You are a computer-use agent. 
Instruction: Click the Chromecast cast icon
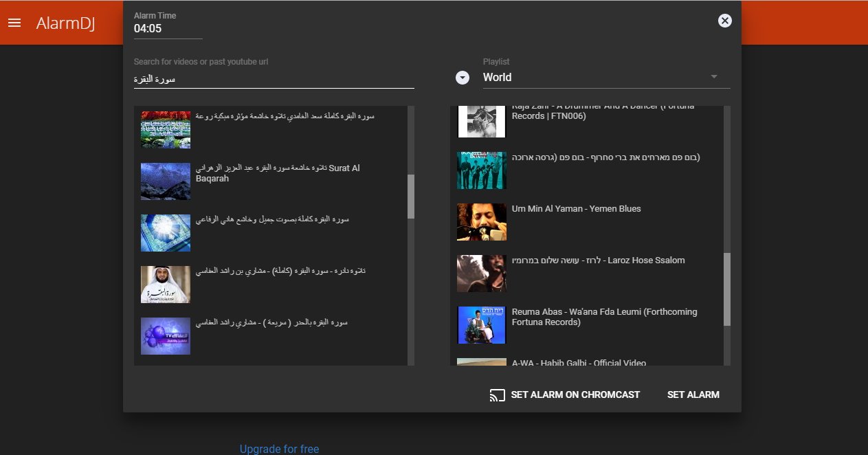(x=497, y=395)
